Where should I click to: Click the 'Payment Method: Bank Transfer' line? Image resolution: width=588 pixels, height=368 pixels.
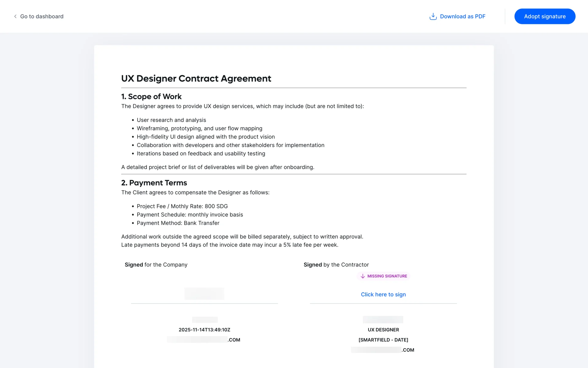[x=178, y=223]
